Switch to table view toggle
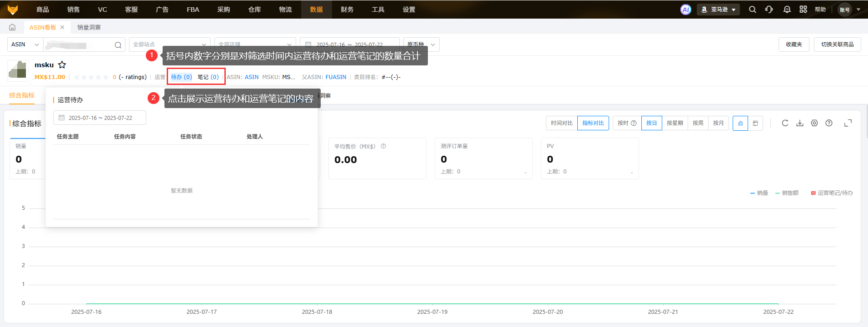The width and height of the screenshot is (868, 327). click(x=755, y=123)
